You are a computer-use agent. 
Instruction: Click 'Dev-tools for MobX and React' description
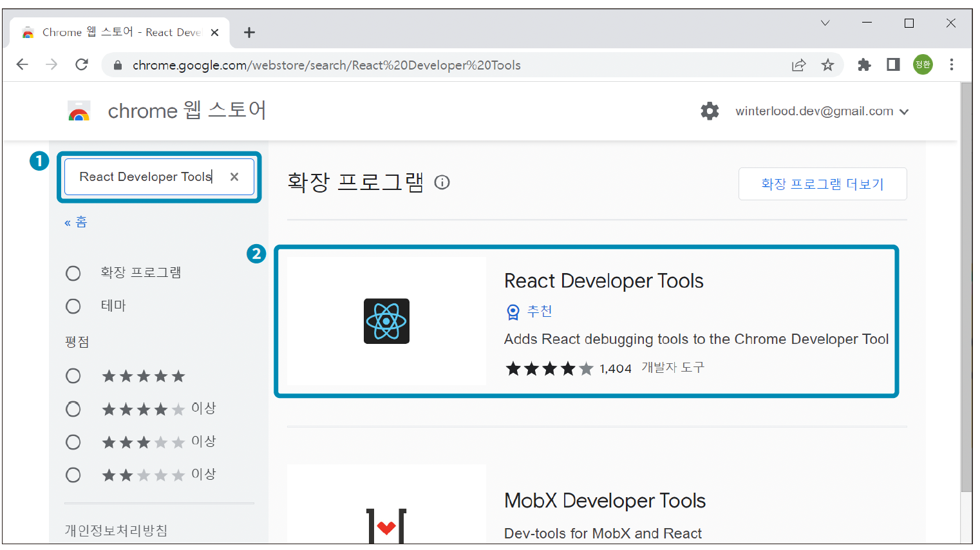tap(603, 533)
